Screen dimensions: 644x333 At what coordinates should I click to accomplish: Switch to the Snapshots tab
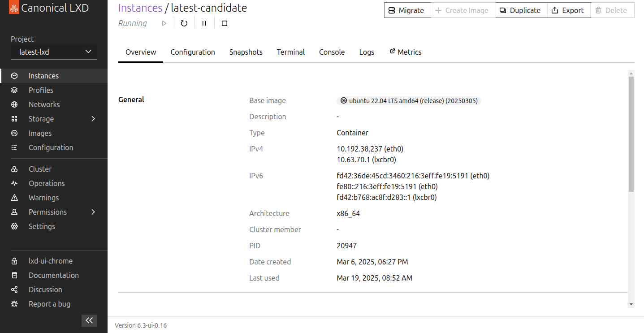click(246, 52)
